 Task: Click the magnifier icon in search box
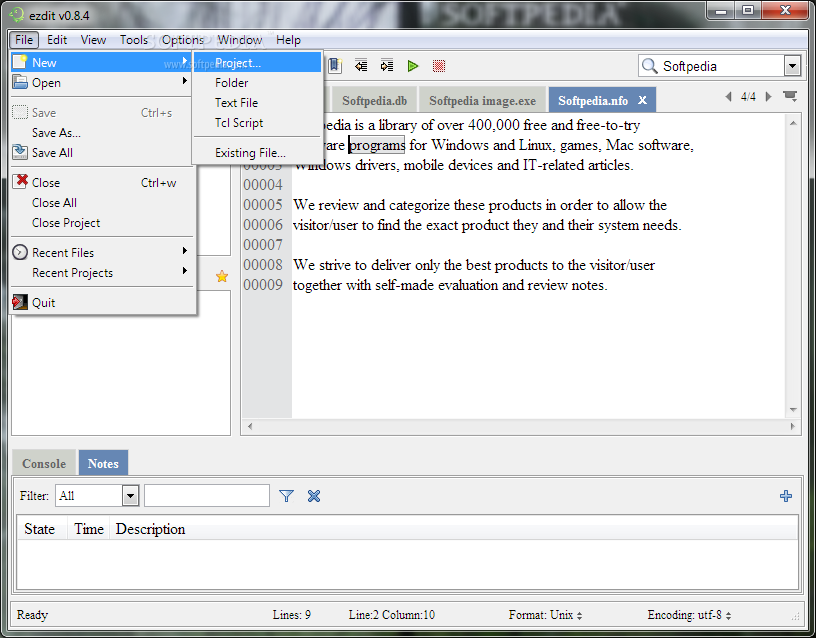(x=649, y=66)
